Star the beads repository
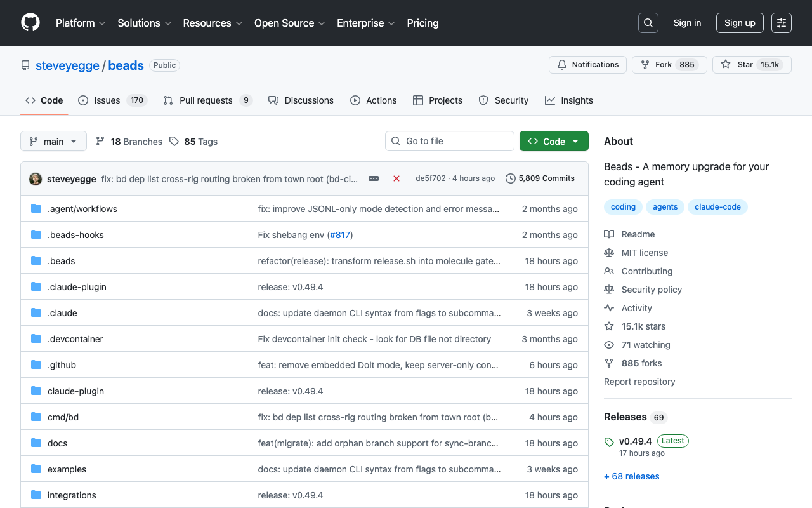812x508 pixels. point(752,65)
